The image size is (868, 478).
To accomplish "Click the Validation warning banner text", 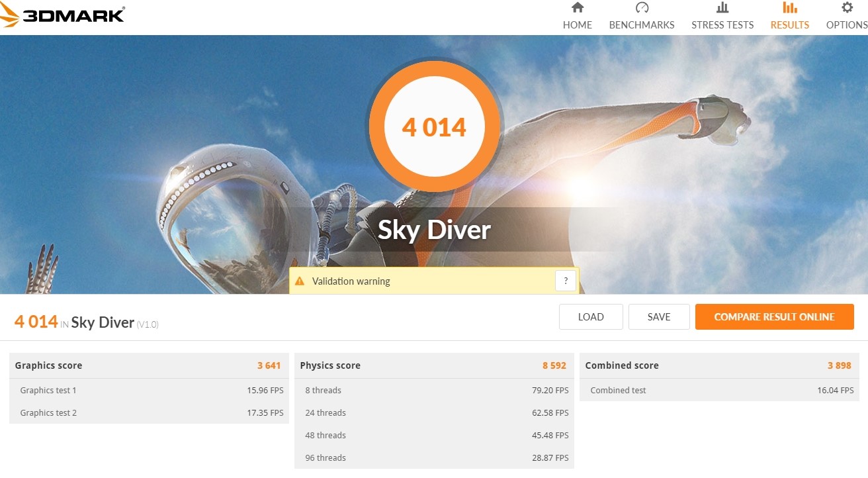I will (x=351, y=281).
